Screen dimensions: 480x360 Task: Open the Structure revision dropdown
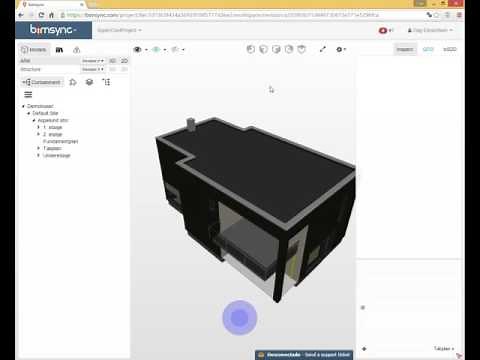[93, 69]
